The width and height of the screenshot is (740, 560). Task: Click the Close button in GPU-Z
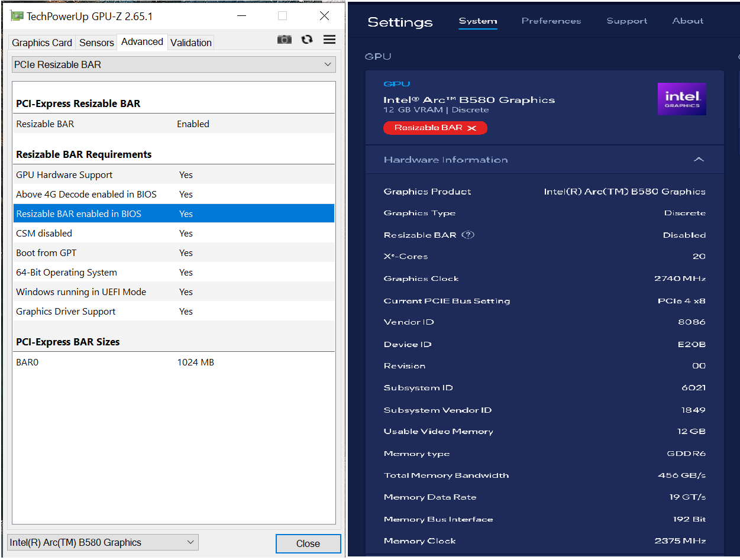click(x=308, y=543)
